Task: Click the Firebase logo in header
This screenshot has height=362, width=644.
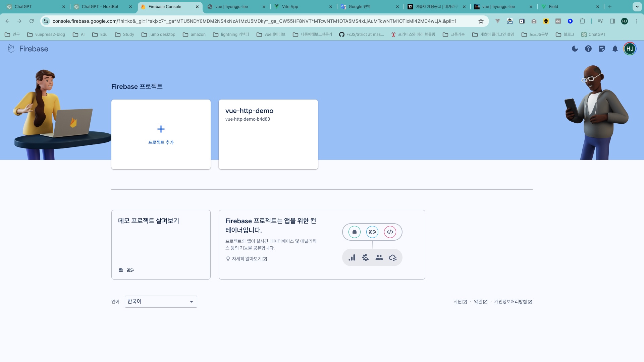Action: [28, 49]
